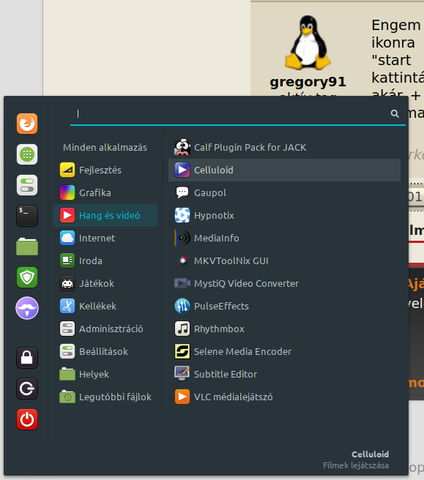Viewport: 424px width, 480px height.
Task: Open the Játékok category
Action: pos(105,283)
